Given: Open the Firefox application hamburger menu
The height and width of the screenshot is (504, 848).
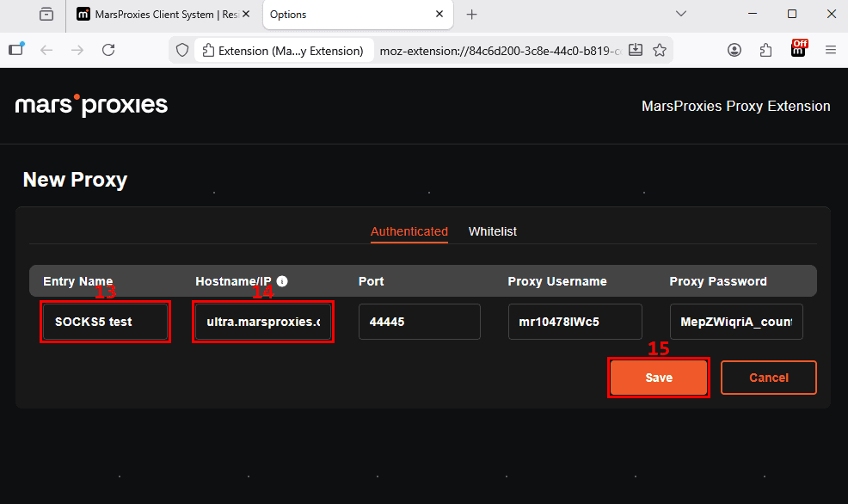Looking at the screenshot, I should click(x=831, y=50).
